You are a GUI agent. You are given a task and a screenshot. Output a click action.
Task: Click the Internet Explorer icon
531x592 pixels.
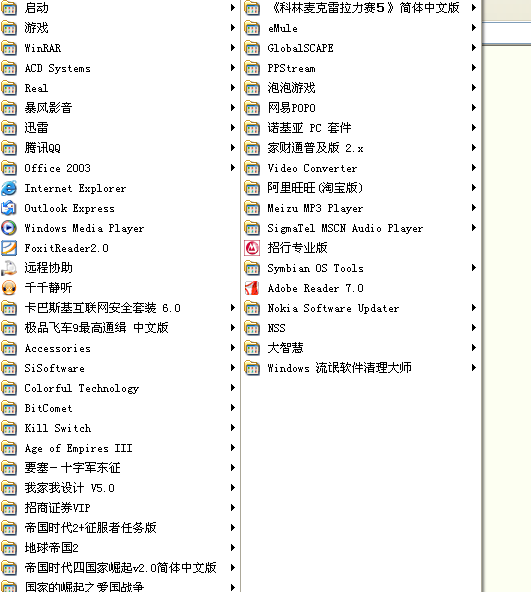coord(9,188)
